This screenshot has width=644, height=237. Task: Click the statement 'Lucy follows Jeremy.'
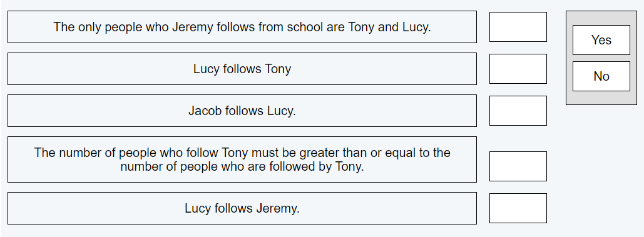coord(242,208)
